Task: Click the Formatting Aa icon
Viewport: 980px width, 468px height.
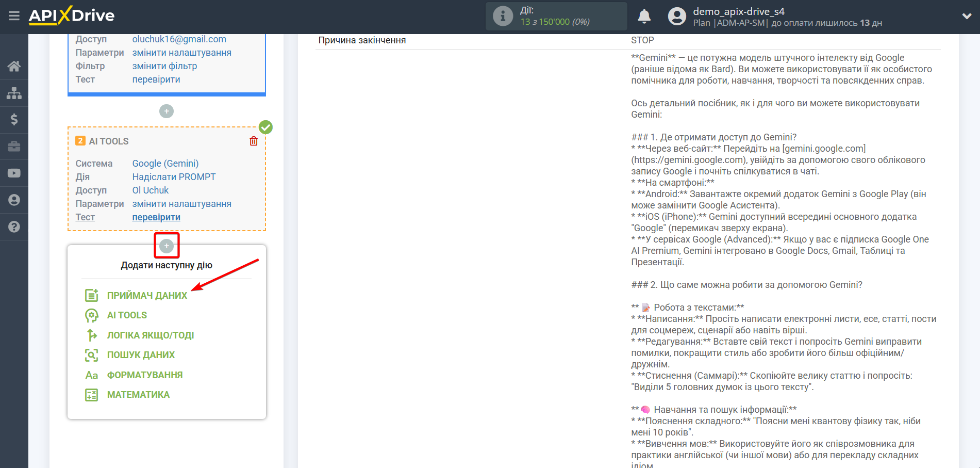Action: tap(91, 375)
